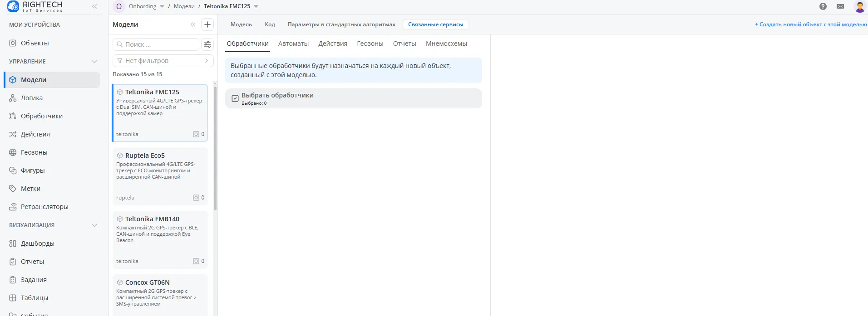
Task: Switch to the Автоматы tab
Action: pos(293,44)
